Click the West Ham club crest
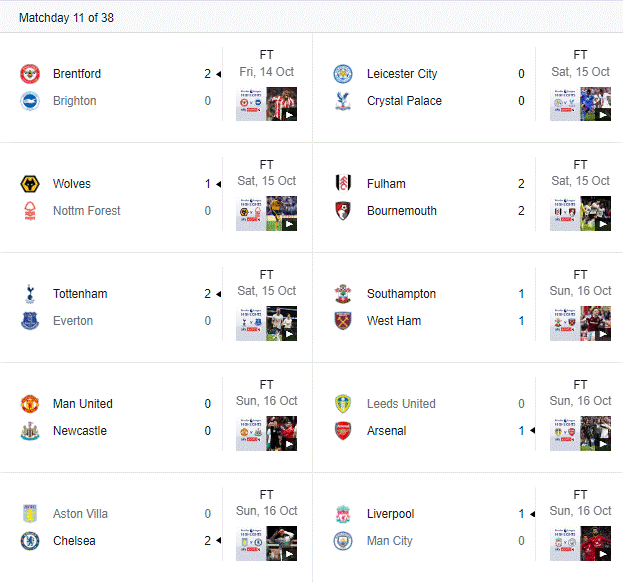This screenshot has width=623, height=582. (343, 321)
